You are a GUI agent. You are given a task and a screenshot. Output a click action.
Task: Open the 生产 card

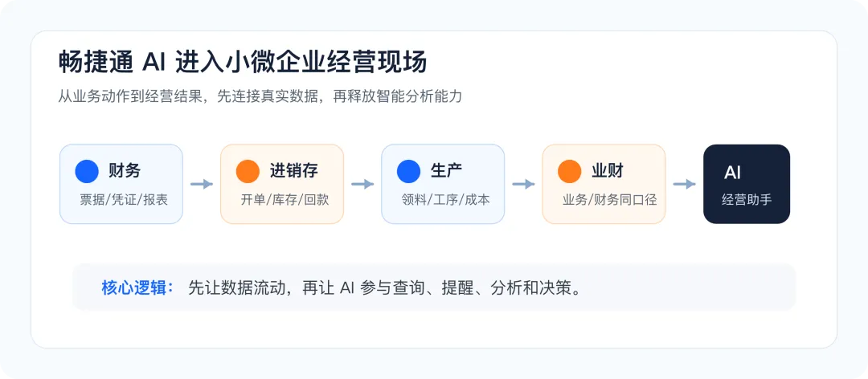[443, 184]
